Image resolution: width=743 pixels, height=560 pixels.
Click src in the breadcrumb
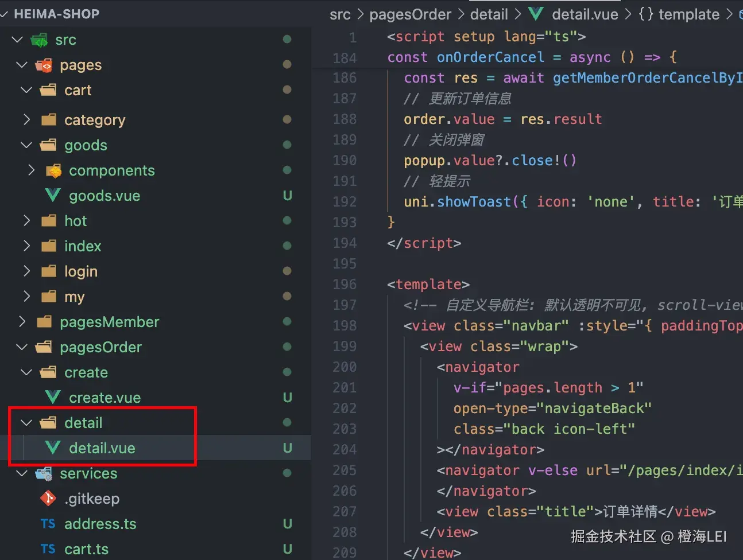(x=340, y=14)
